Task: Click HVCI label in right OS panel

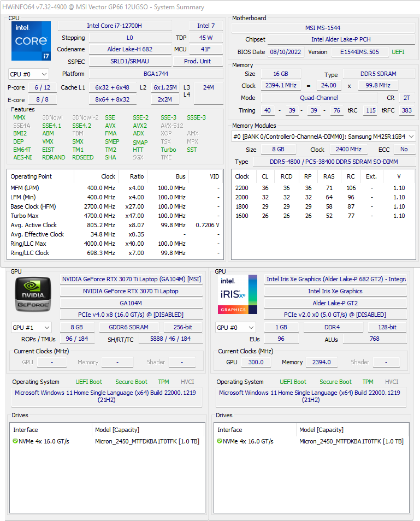Action: point(392,382)
